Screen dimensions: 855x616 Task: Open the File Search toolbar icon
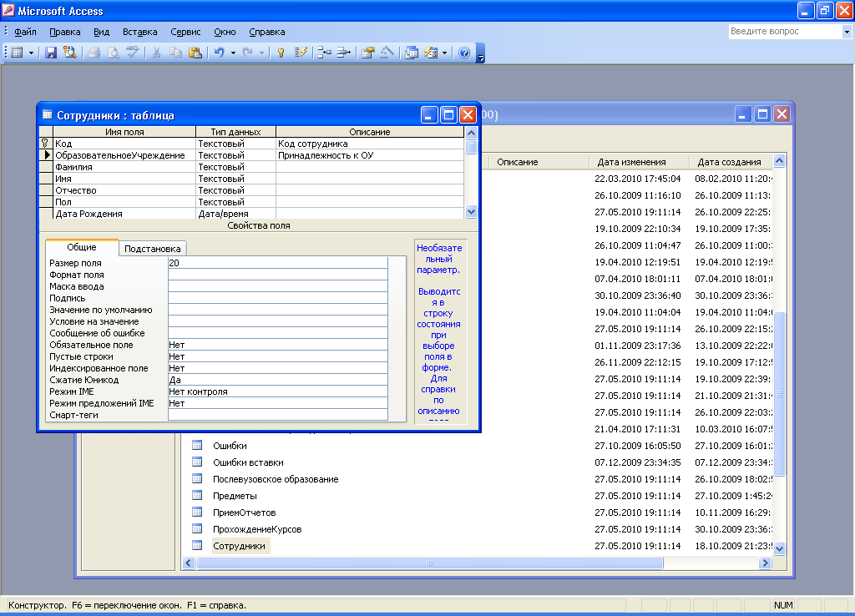(x=70, y=53)
